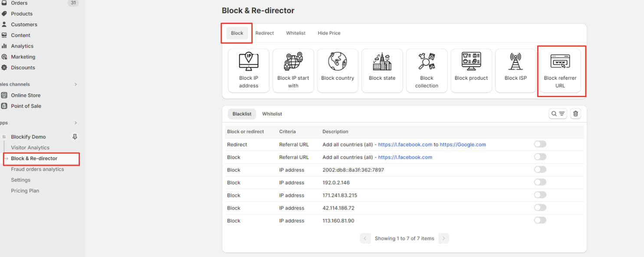Click the Block product icon
The height and width of the screenshot is (257, 644).
coord(471,61)
